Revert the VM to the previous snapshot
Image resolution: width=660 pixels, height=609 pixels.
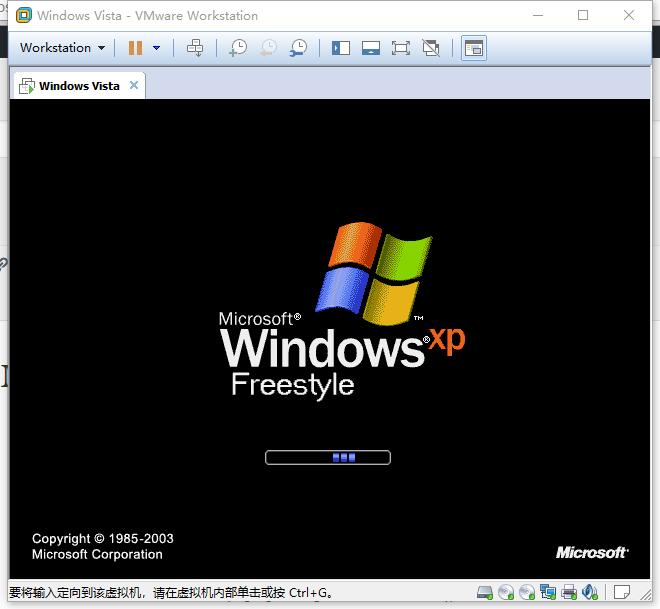[x=268, y=48]
